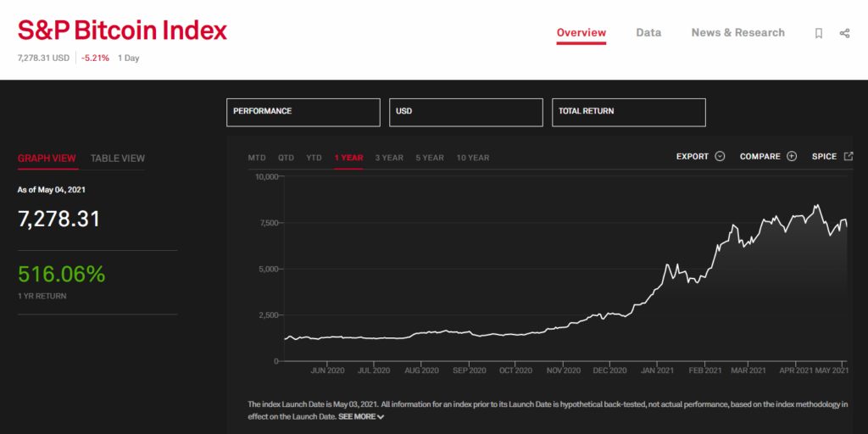Click the 7,278.31 USD header value
868x434 pixels.
click(x=44, y=58)
